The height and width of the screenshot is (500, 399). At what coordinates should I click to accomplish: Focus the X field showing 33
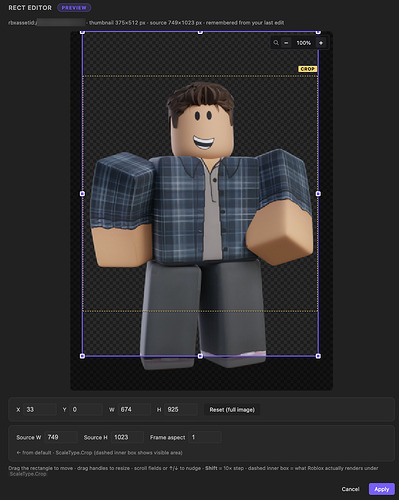click(x=40, y=409)
